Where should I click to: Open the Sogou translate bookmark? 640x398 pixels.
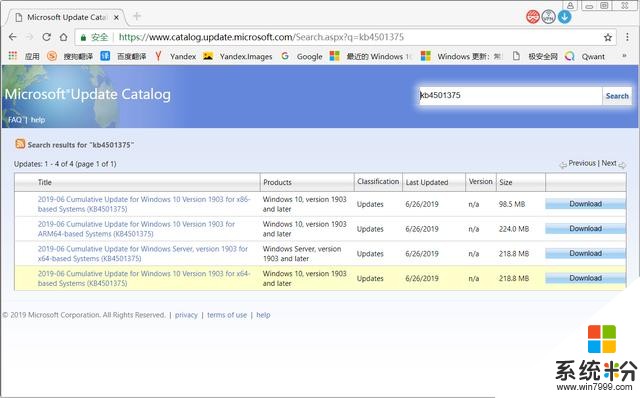pos(70,56)
